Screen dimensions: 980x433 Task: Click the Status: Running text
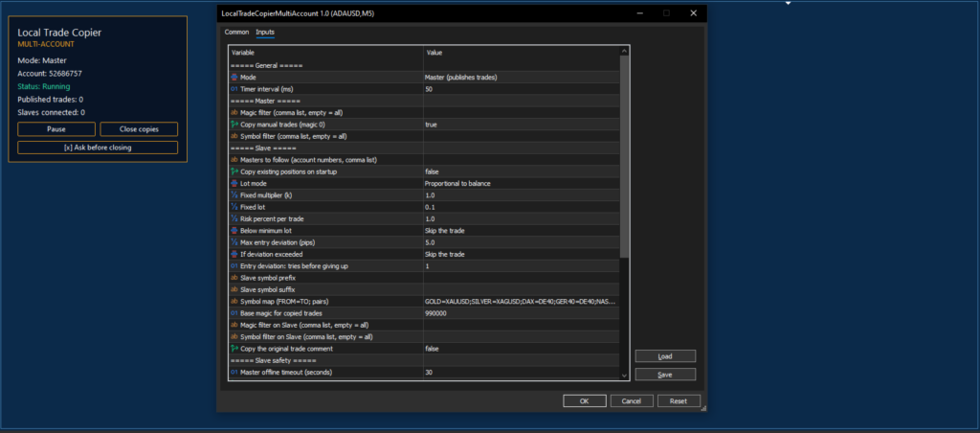tap(44, 86)
